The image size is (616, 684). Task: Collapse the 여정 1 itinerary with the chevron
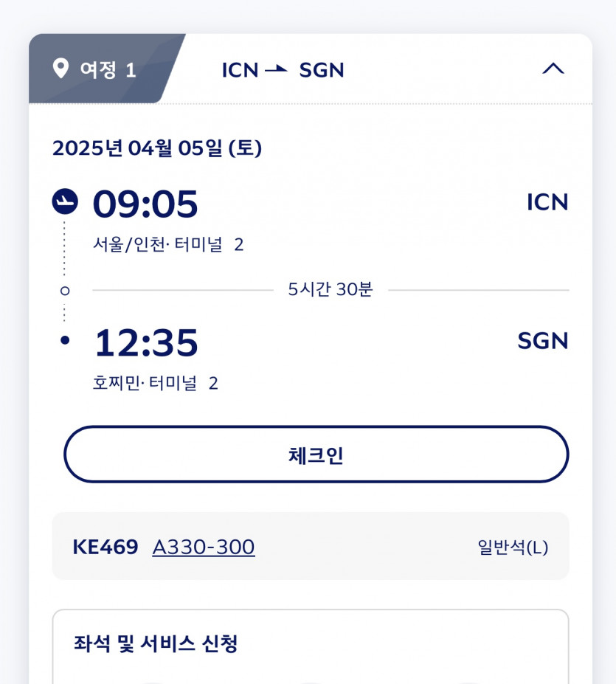tap(553, 69)
